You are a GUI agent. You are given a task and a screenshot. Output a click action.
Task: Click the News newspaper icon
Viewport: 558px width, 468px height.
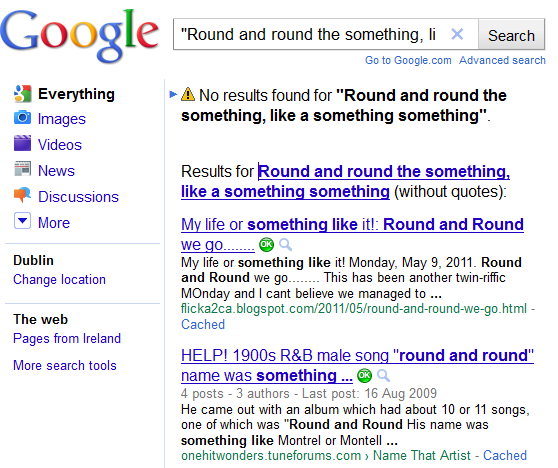22,169
